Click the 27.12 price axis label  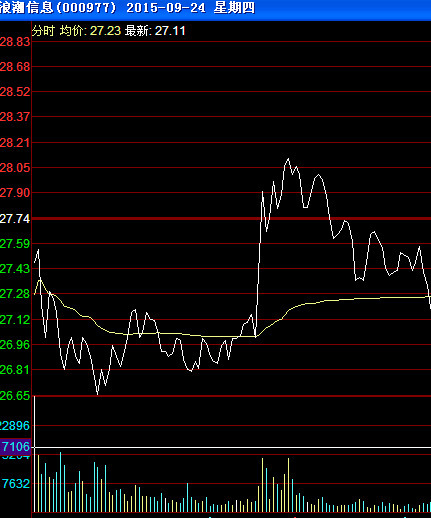tap(15, 320)
